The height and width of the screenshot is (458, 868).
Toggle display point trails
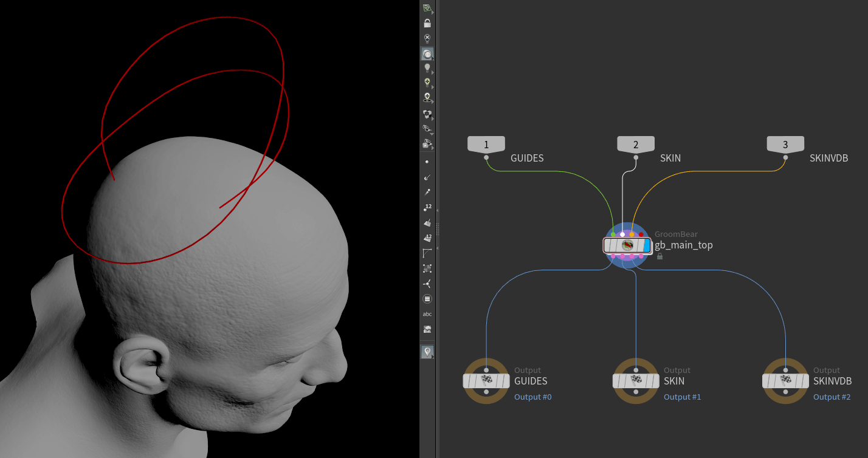pos(427,192)
